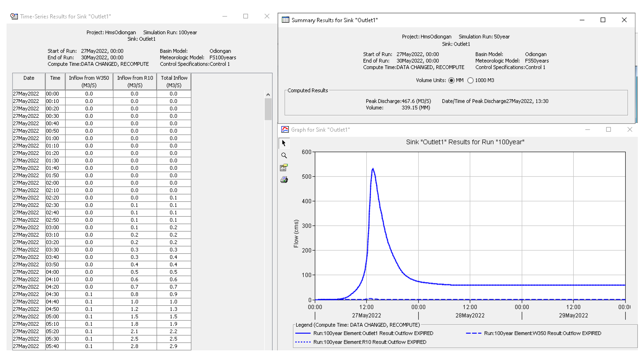644x360 pixels.
Task: Minimize the Time-Series Results window
Action: [x=225, y=16]
